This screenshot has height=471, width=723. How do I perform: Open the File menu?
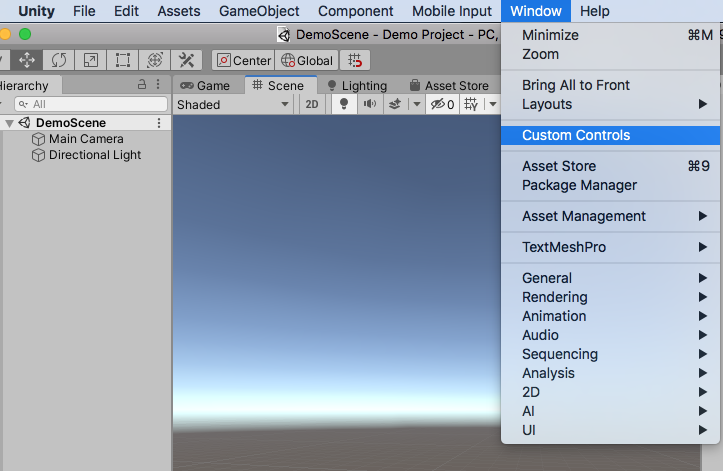[x=84, y=11]
